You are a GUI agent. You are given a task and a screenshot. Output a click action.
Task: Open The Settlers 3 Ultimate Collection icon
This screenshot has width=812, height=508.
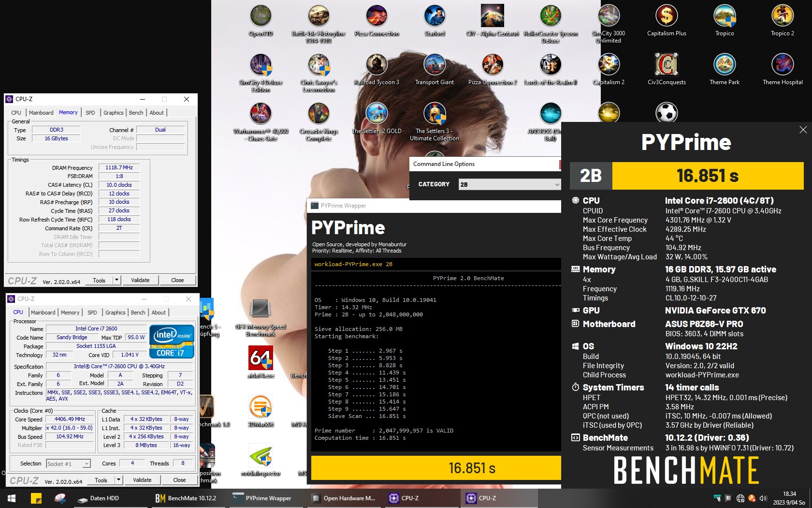435,122
